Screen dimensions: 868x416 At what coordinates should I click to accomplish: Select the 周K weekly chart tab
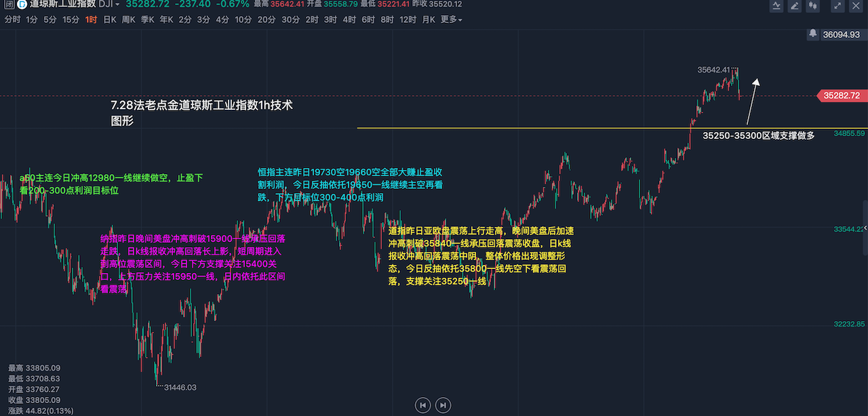tap(128, 20)
